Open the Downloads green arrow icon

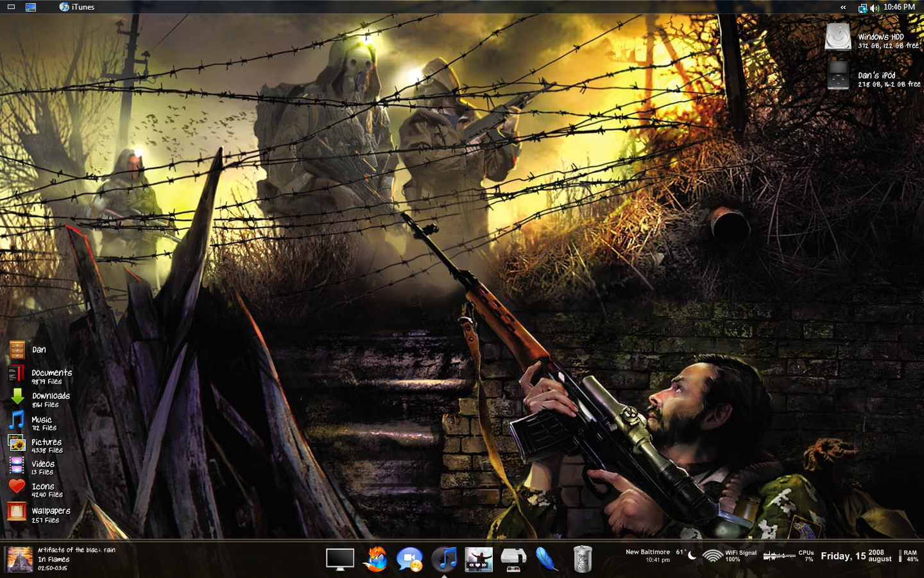tap(17, 396)
